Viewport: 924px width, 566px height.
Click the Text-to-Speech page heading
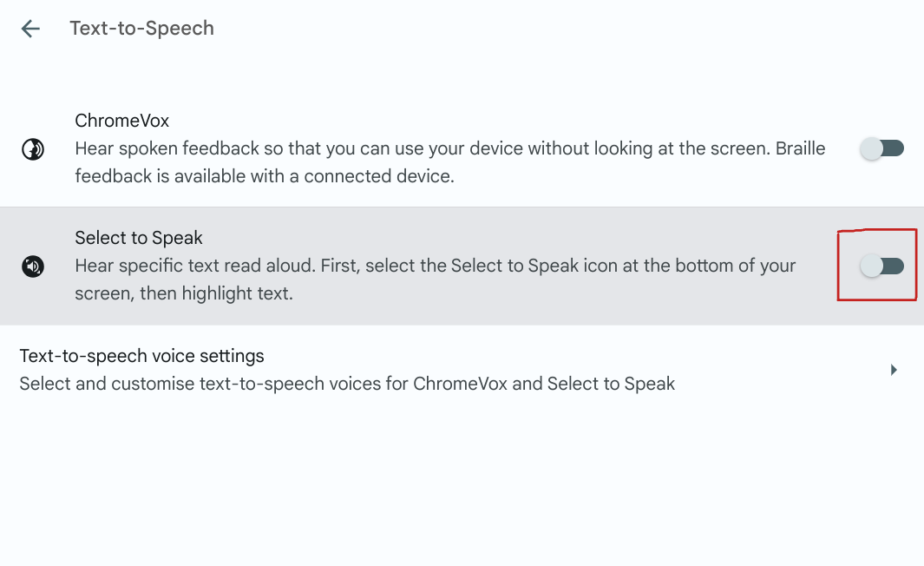tap(141, 29)
